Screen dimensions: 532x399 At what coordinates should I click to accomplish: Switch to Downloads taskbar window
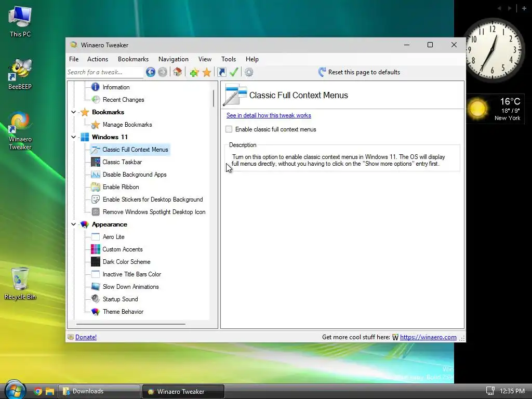[x=99, y=391]
